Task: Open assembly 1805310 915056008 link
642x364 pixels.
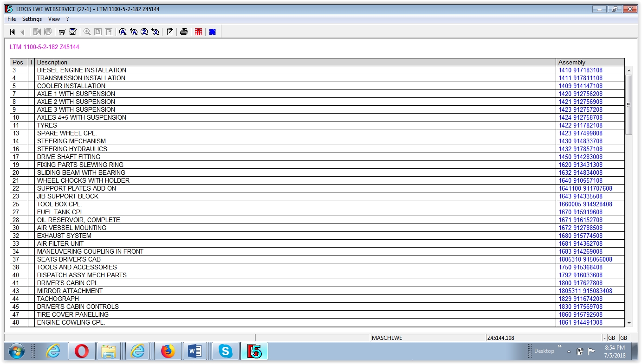Action: click(x=585, y=260)
